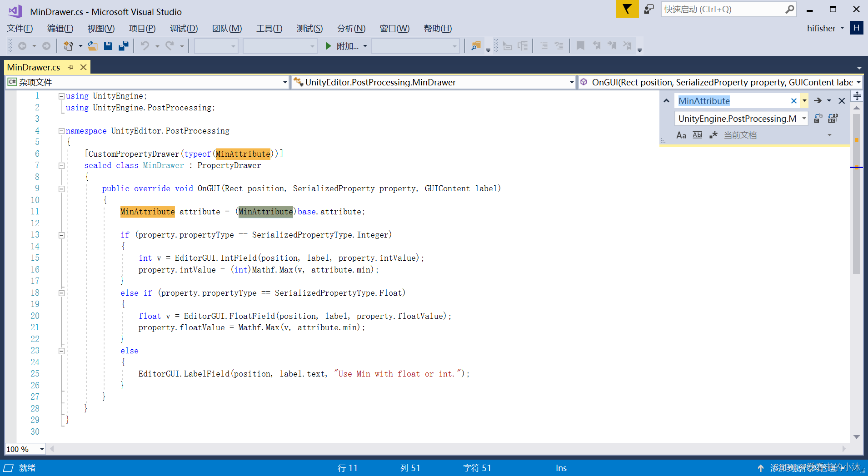Click the Redo arrow icon
The image size is (868, 476).
click(170, 46)
